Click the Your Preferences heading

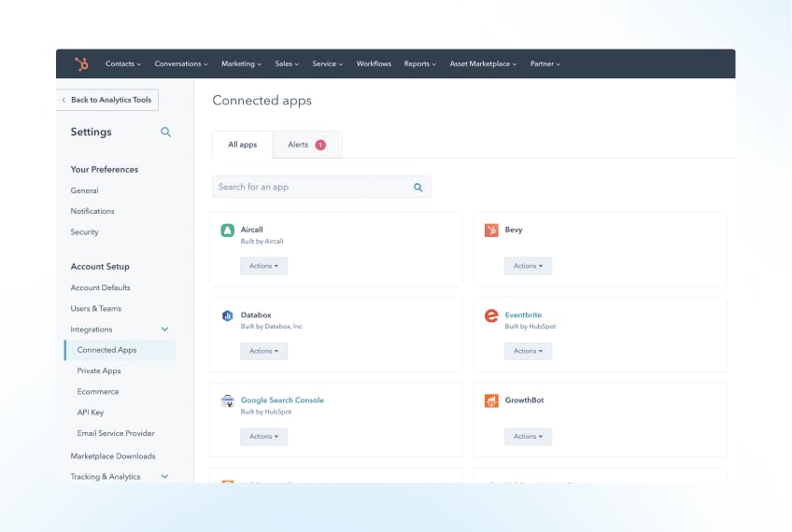point(105,170)
